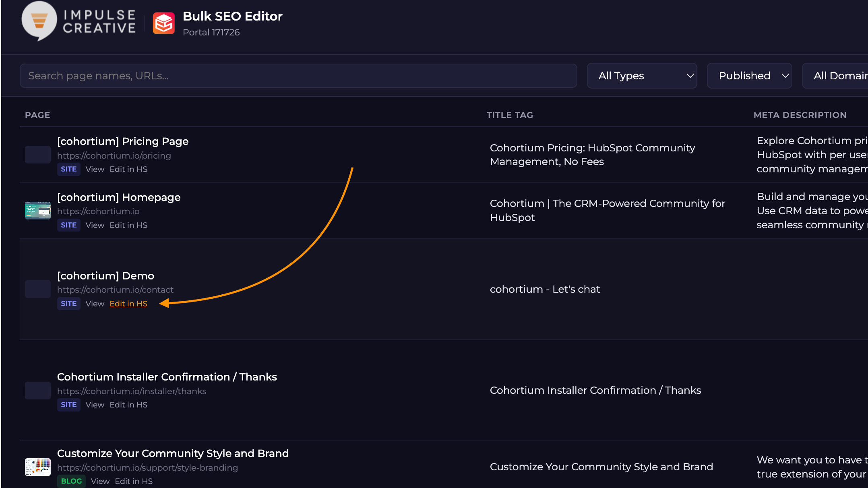Screen dimensions: 868x488
Task: Open the Published status dropdown
Action: [749, 76]
